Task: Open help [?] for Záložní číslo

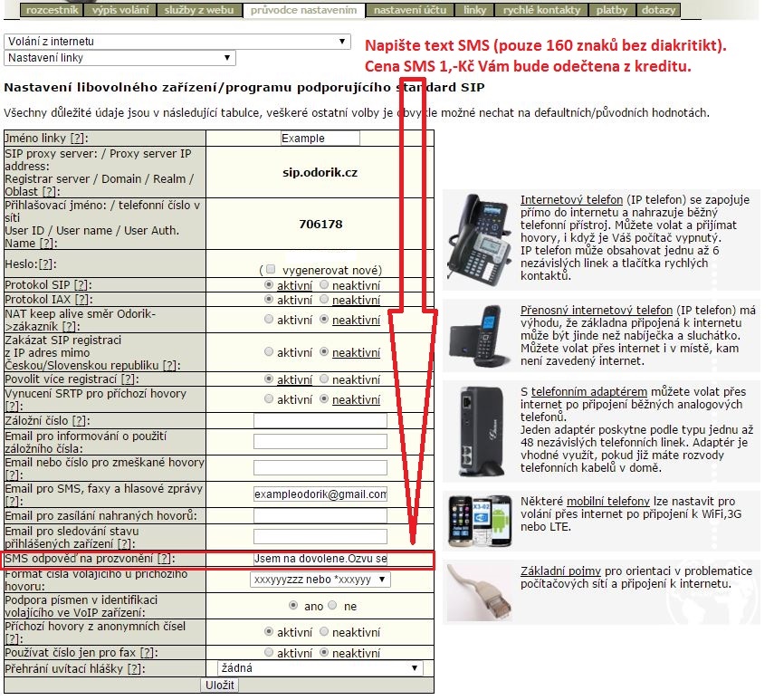Action: [79, 421]
